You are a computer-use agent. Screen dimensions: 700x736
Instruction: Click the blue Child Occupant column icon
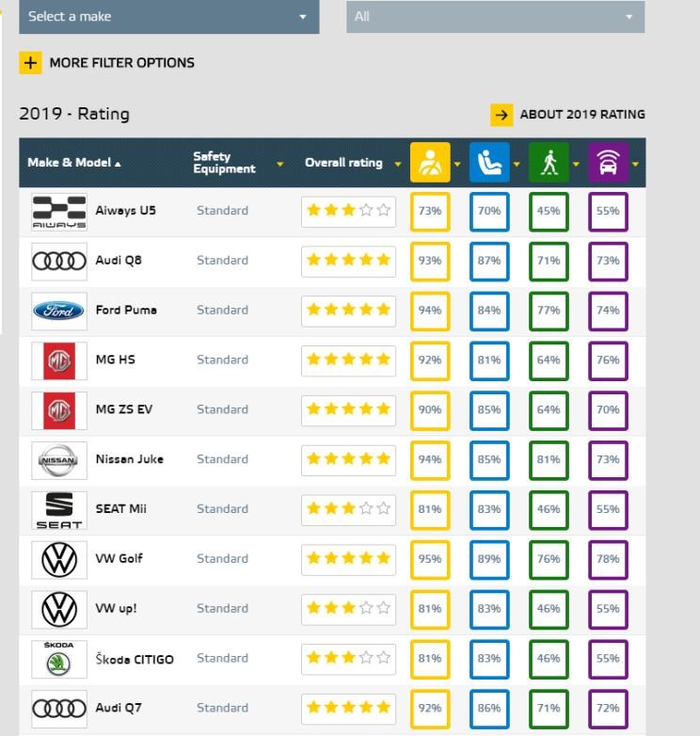pyautogui.click(x=489, y=163)
